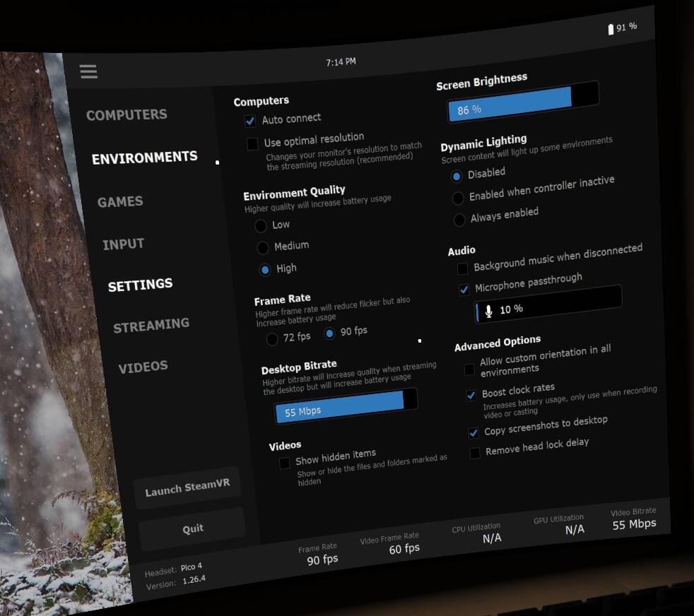694x616 pixels.
Task: Open the Environments menu section
Action: point(144,158)
